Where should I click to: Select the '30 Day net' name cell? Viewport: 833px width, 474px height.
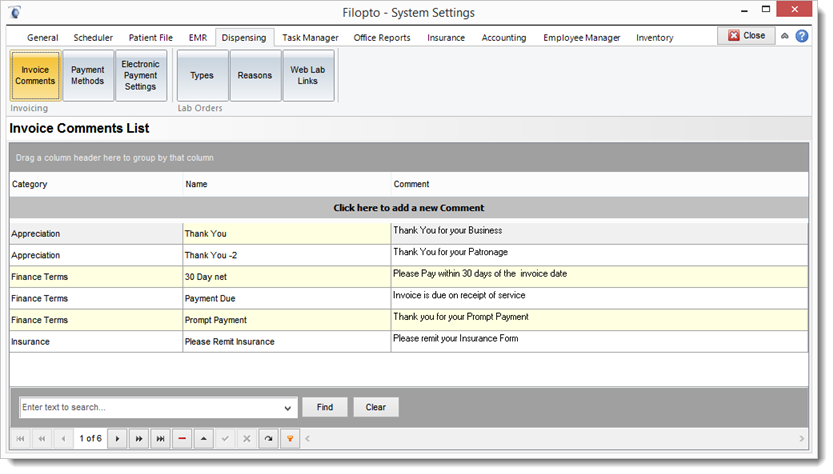[x=287, y=277]
